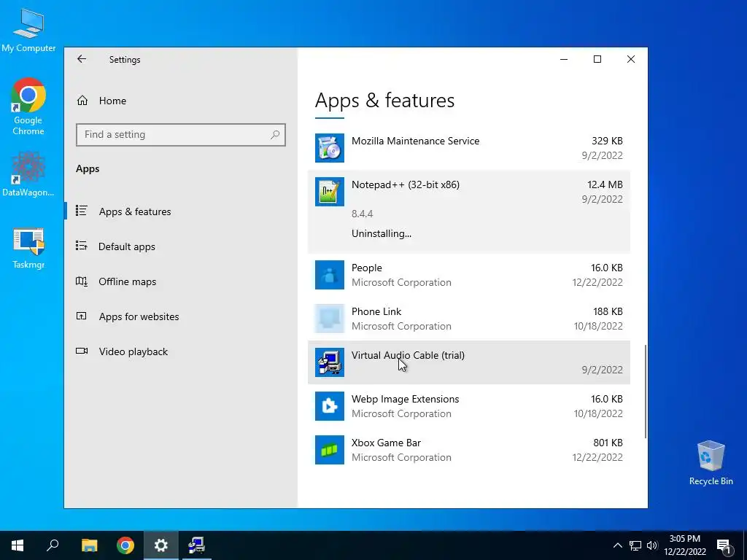Click the People app icon

[330, 275]
